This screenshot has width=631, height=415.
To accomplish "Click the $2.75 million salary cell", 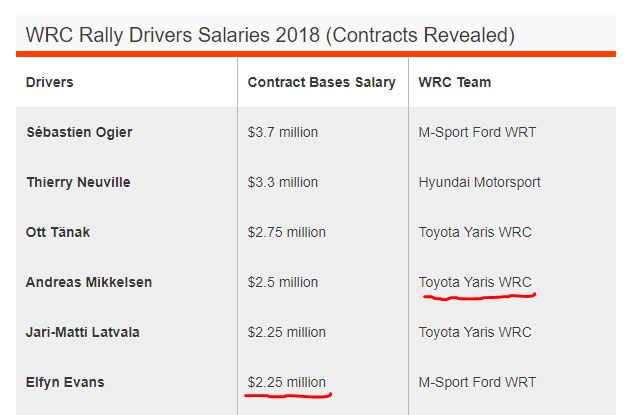I will (287, 232).
